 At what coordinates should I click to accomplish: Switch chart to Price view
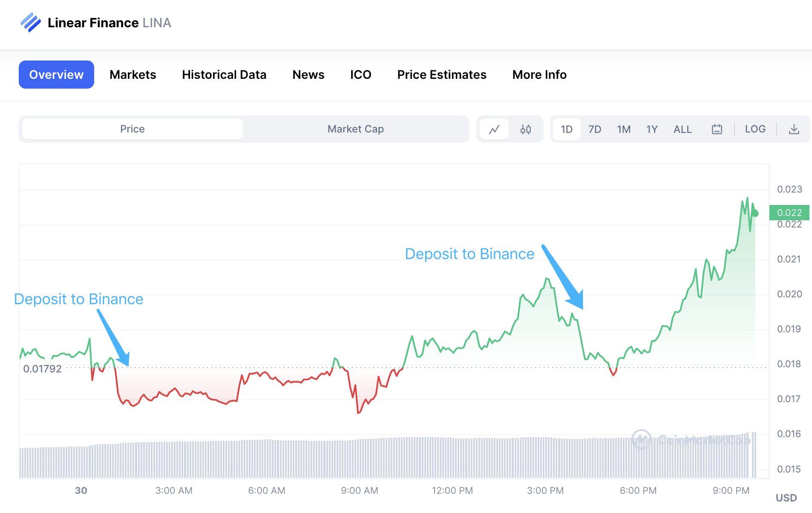click(x=132, y=129)
